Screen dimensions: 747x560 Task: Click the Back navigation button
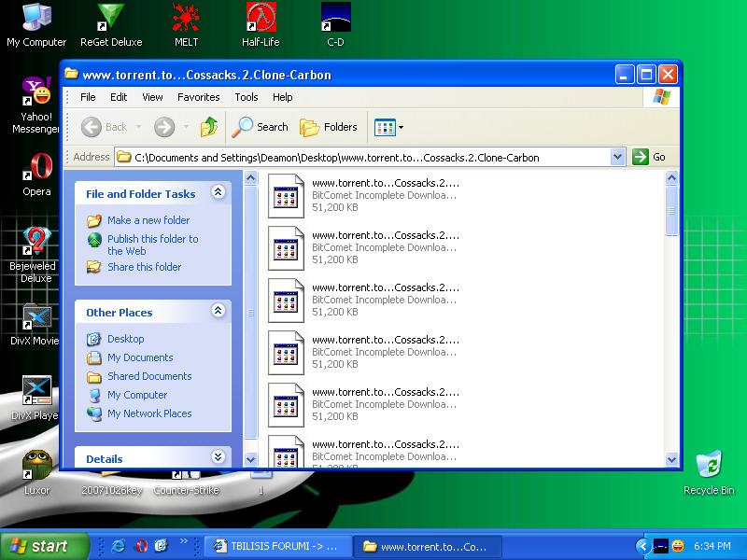105,127
